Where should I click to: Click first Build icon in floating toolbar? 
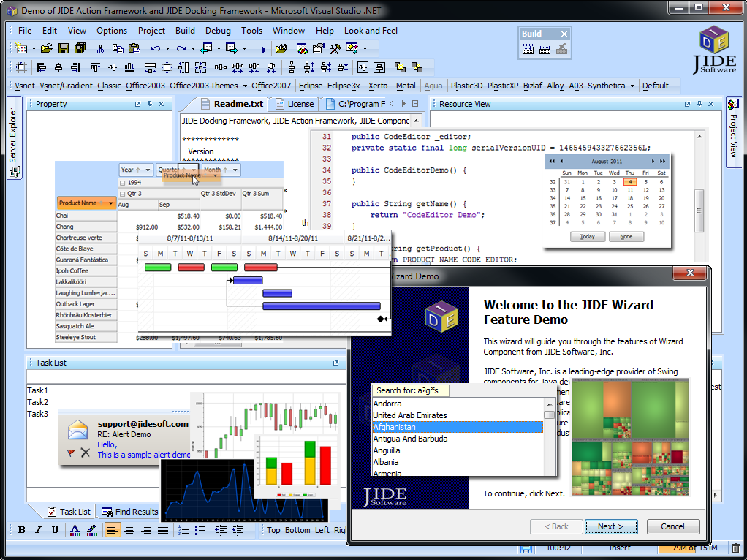pyautogui.click(x=528, y=49)
